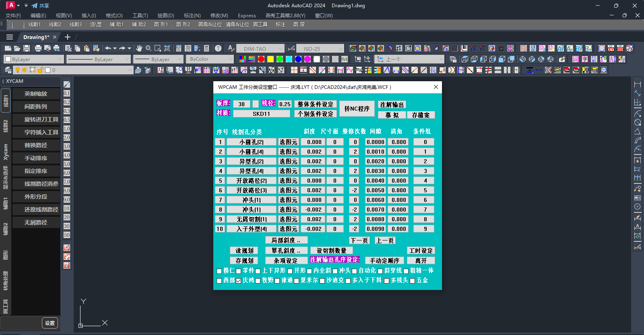Viewport: 644px width, 335px height.
Task: Open the 绘图(D) menu
Action: click(166, 16)
